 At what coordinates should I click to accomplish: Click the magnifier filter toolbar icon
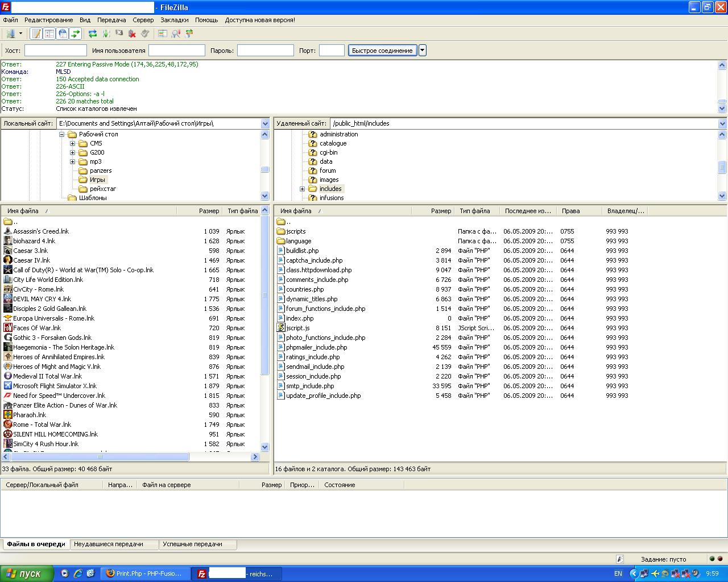(x=176, y=34)
